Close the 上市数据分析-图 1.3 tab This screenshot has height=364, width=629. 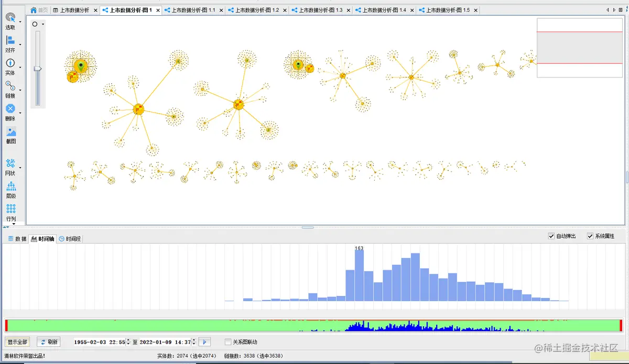349,10
